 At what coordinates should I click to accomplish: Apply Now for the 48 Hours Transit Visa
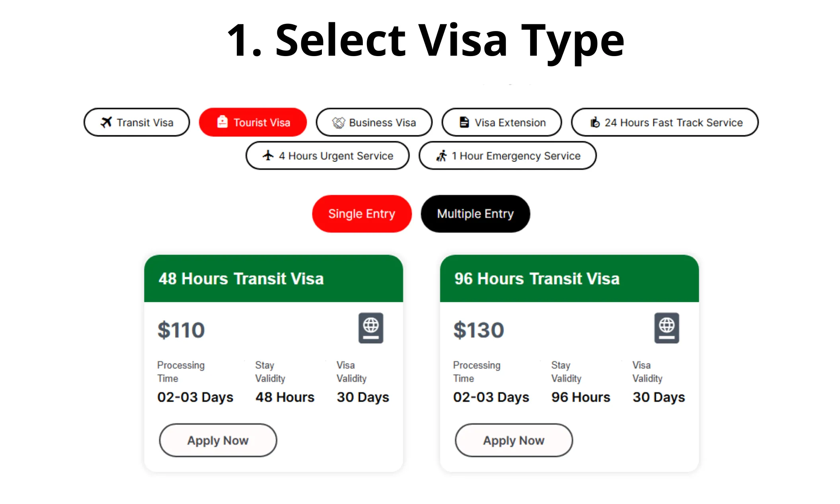click(x=218, y=440)
